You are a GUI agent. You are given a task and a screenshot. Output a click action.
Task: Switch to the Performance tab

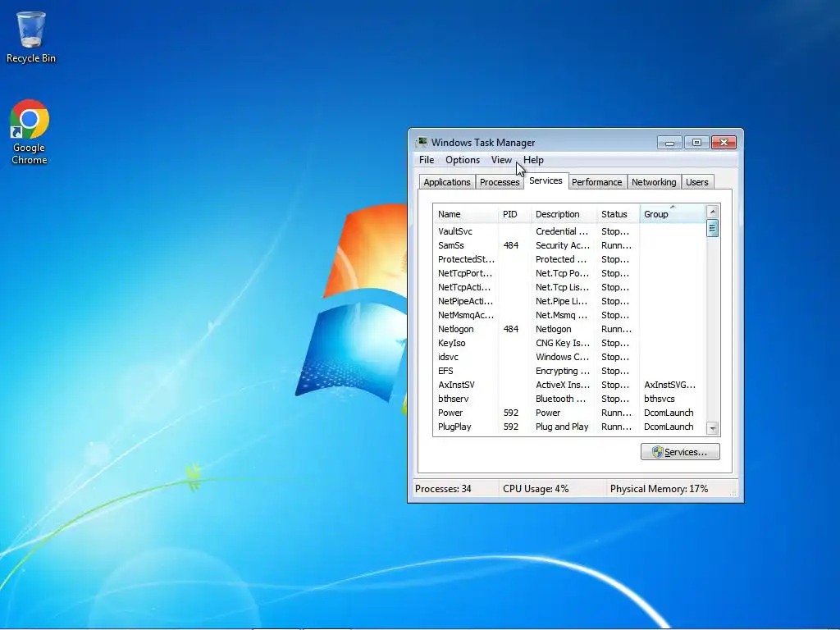point(597,182)
